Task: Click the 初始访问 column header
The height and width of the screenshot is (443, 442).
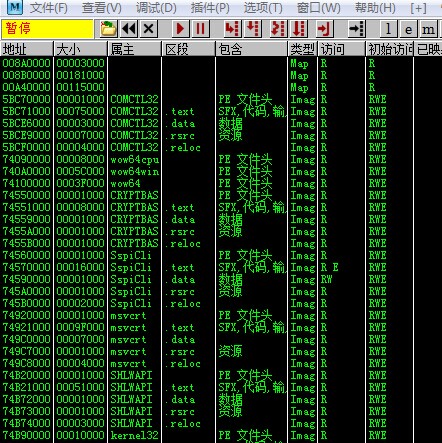Action: pyautogui.click(x=389, y=49)
